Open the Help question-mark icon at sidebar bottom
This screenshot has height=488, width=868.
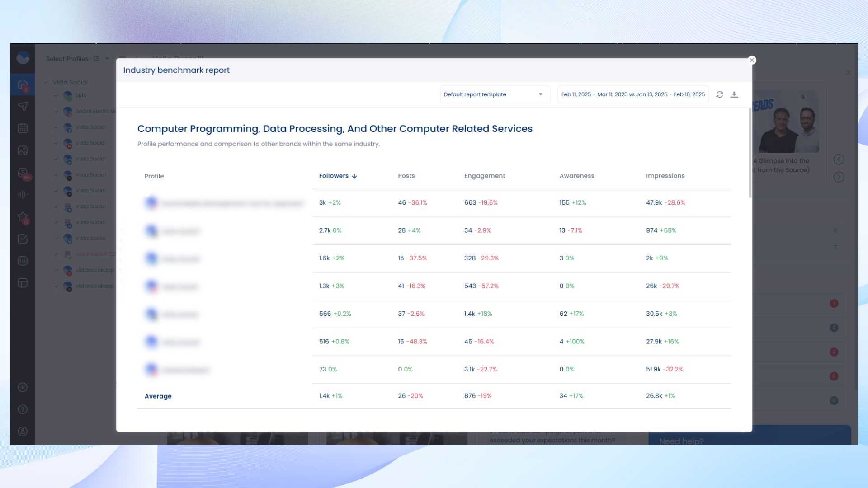(23, 409)
